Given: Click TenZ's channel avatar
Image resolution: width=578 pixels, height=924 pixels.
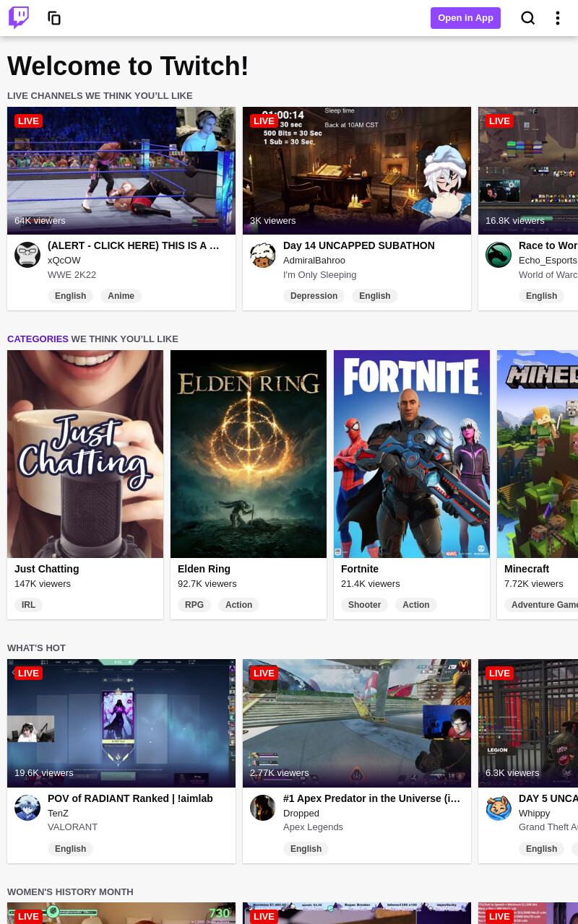Looking at the screenshot, I should click(x=27, y=808).
